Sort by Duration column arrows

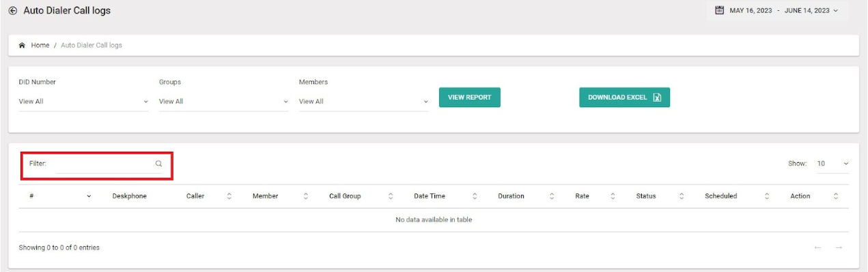click(x=552, y=196)
